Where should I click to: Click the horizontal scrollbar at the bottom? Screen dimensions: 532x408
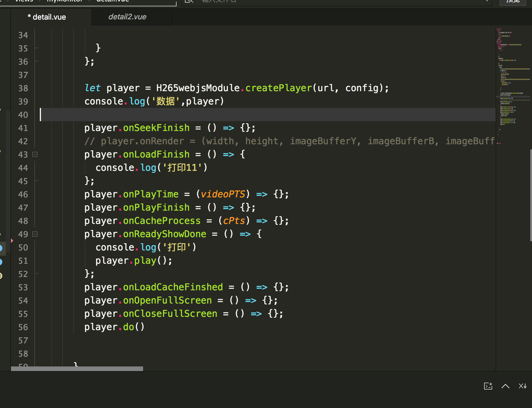coord(77,369)
